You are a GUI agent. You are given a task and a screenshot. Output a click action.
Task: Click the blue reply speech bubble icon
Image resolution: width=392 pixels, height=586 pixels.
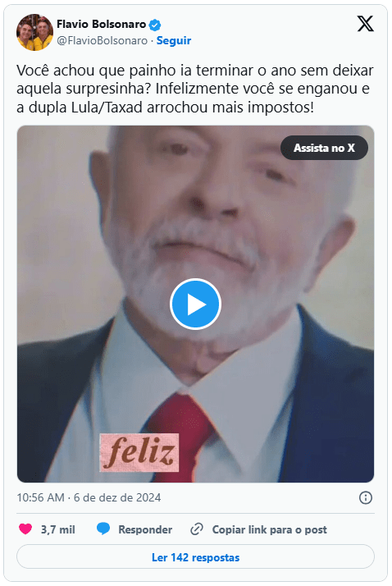(x=103, y=529)
